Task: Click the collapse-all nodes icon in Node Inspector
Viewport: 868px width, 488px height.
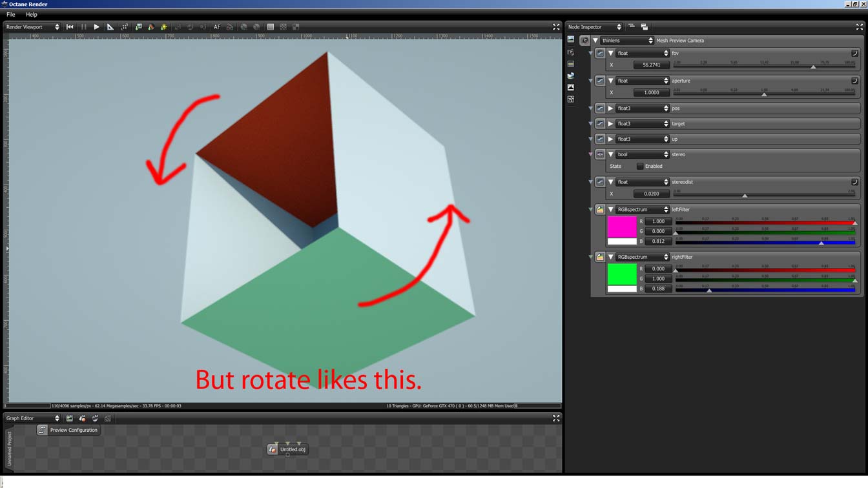Action: [x=632, y=27]
